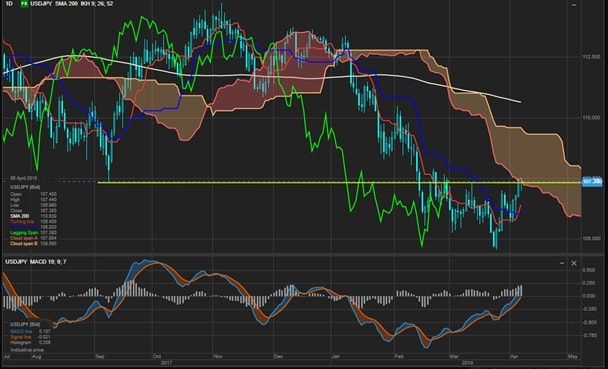The width and height of the screenshot is (608, 369).
Task: Click the Cloud span A legend row
Action: [x=33, y=238]
